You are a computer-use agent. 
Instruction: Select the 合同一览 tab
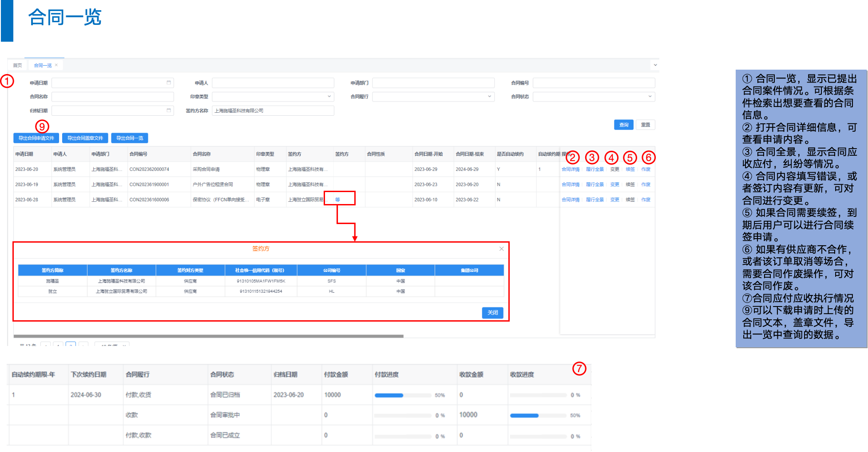point(43,65)
